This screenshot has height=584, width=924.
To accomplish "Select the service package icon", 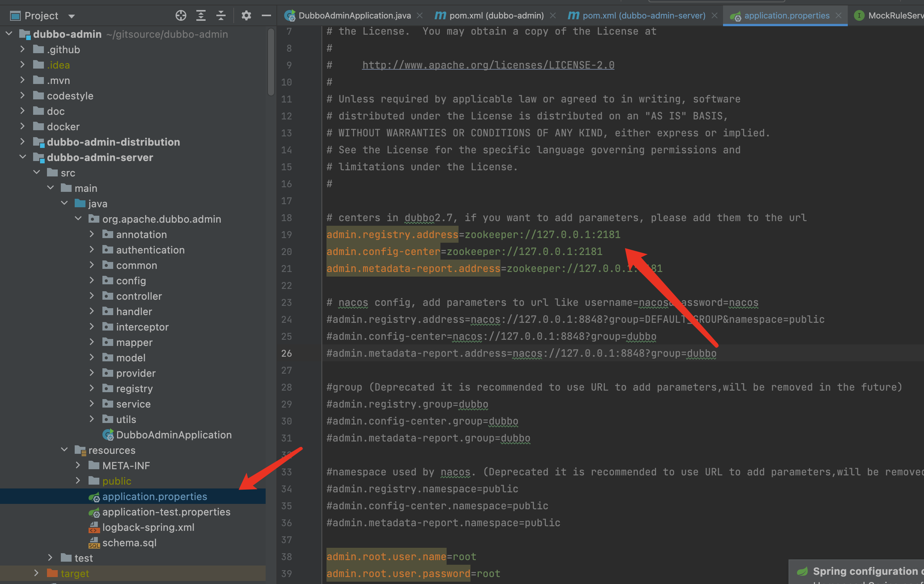I will [x=108, y=404].
